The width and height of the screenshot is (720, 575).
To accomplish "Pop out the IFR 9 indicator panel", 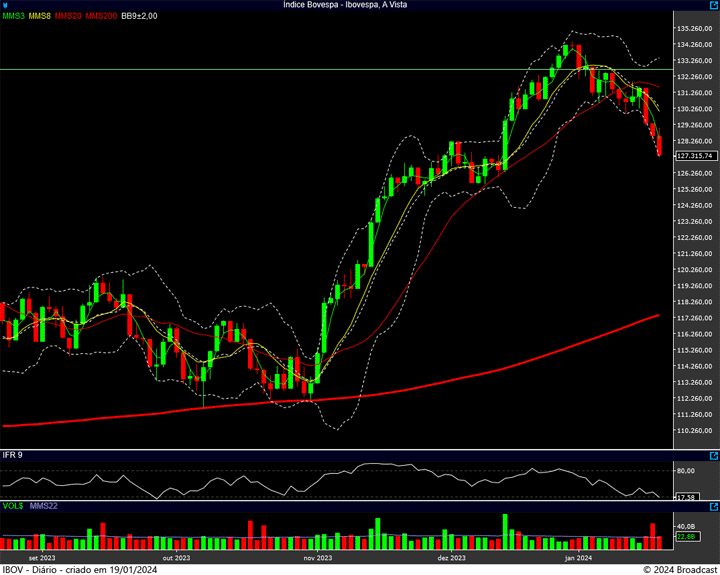I will (713, 455).
